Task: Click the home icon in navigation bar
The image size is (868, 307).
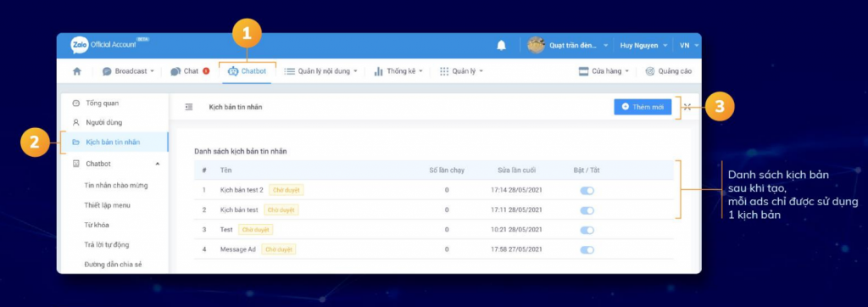Action: (77, 71)
